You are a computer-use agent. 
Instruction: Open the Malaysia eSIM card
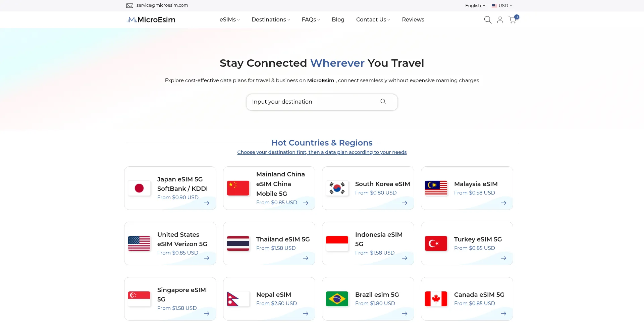tap(467, 188)
